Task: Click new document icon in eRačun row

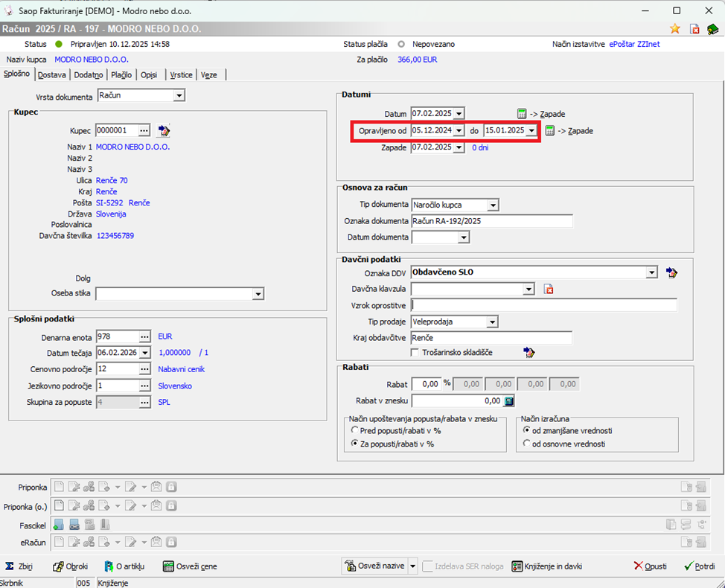Action: (59, 542)
